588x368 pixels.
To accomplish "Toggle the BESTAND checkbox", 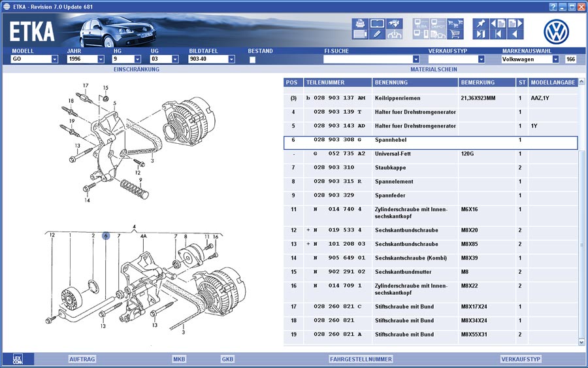I will (x=253, y=59).
